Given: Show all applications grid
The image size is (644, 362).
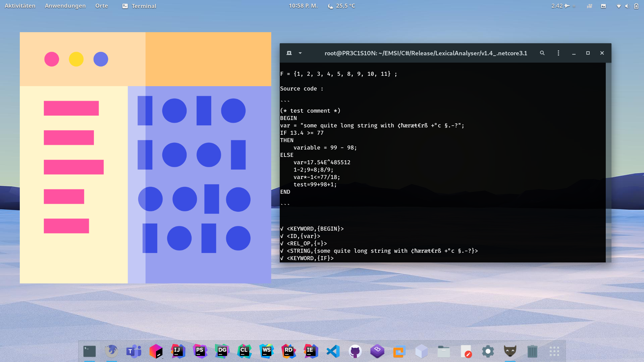Looking at the screenshot, I should (x=554, y=351).
